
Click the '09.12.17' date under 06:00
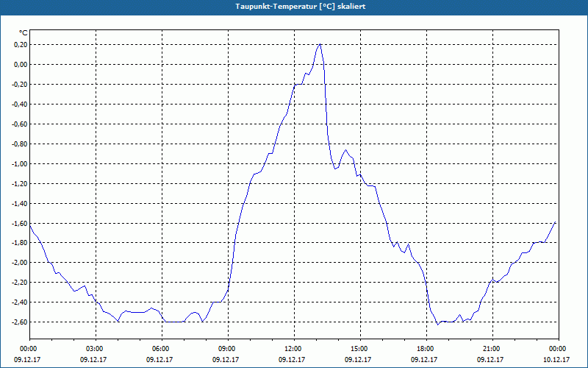click(x=159, y=359)
